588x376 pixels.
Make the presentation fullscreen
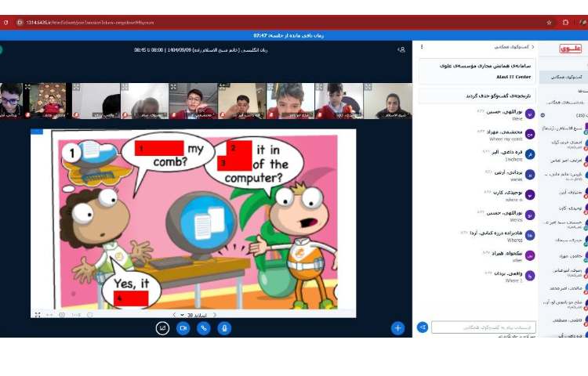pos(37,314)
